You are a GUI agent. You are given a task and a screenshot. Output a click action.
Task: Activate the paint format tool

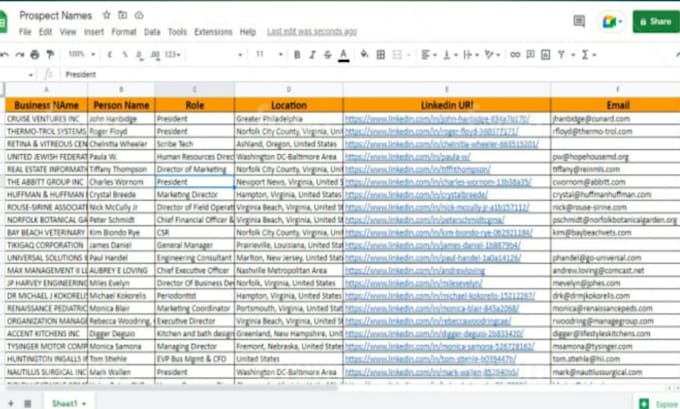pos(50,55)
